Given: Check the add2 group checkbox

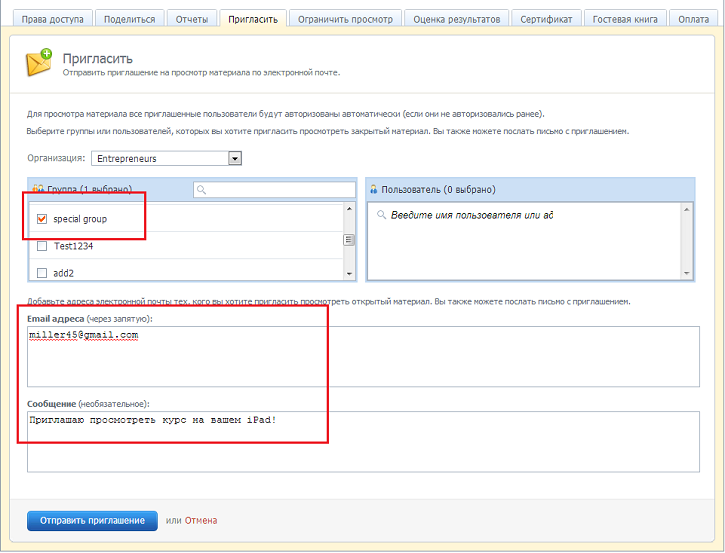Looking at the screenshot, I should point(42,273).
